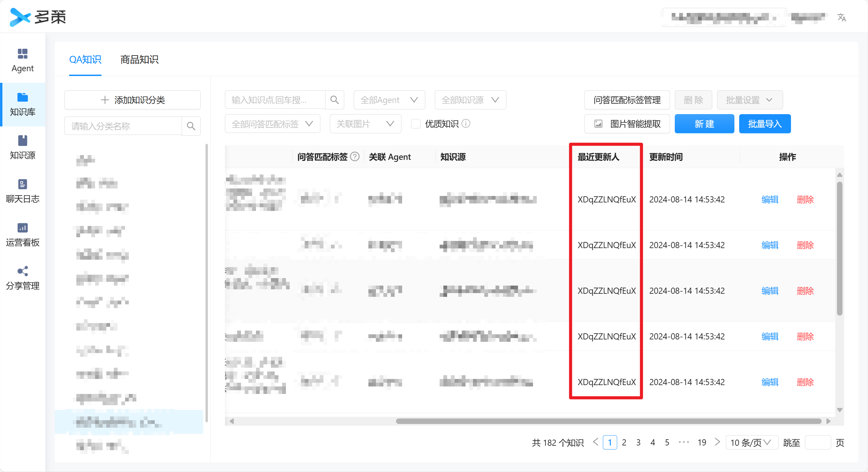Click the next page arrow
This screenshot has width=868, height=472.
717,442
